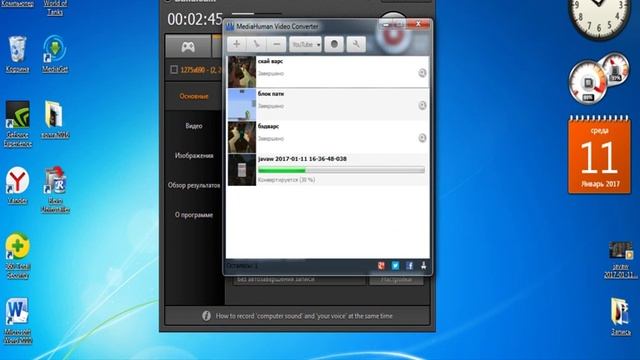Screen dimensions: 640x360
Task: Open the Запись folder on desktop
Action: 620,317
